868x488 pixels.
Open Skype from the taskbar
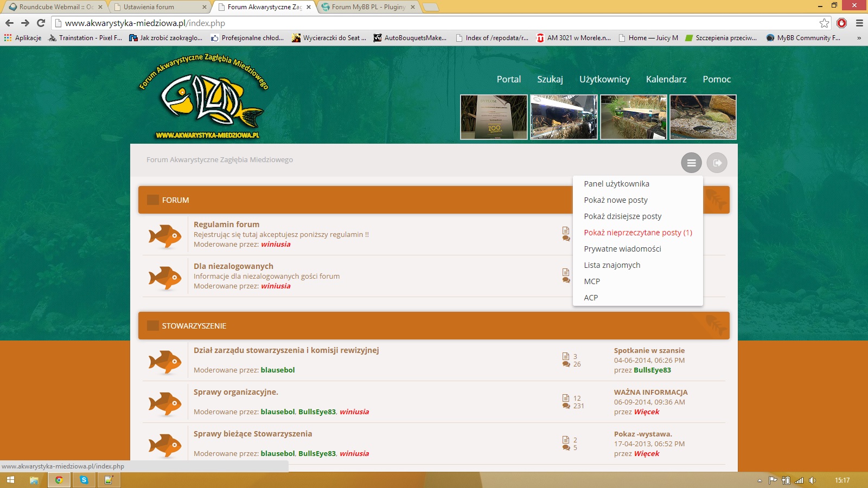coord(84,480)
